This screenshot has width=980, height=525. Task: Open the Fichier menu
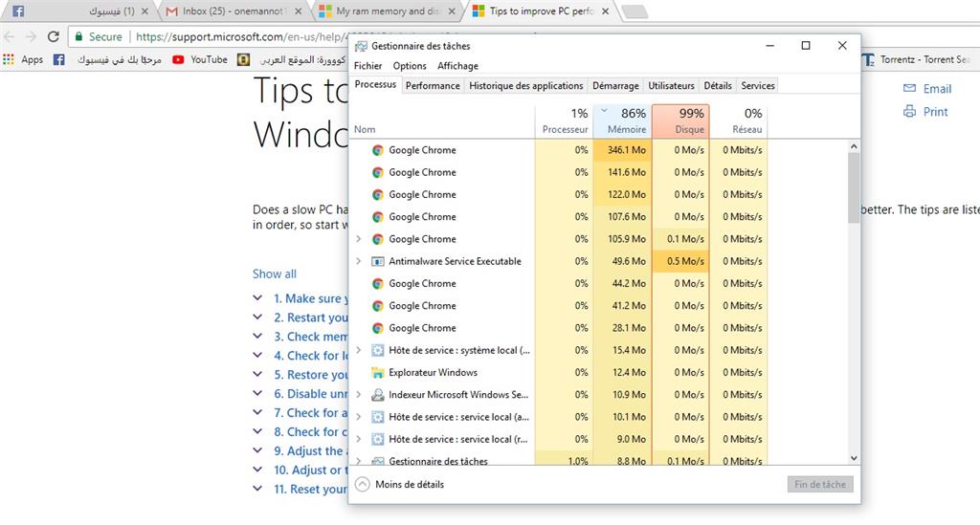click(367, 66)
